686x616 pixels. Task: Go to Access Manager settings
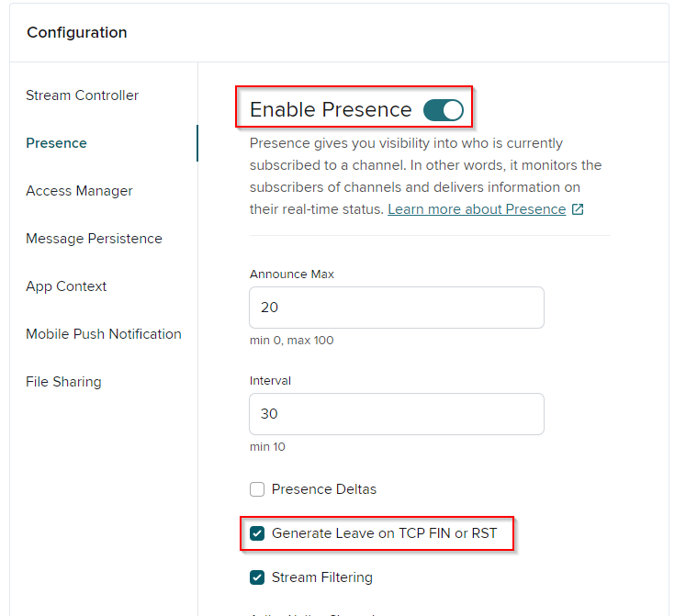point(79,191)
